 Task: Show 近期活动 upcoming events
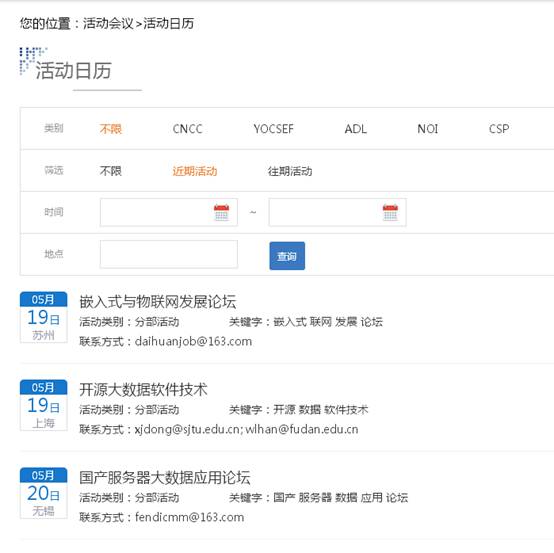[195, 171]
